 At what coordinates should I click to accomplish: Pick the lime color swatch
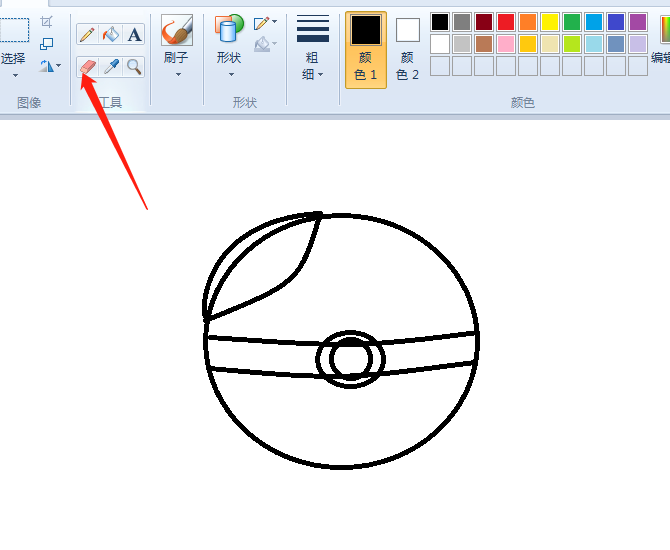coord(572,44)
